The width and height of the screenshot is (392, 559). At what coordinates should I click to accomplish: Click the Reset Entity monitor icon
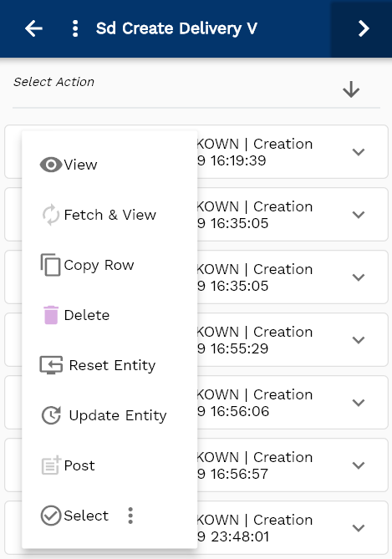click(51, 365)
